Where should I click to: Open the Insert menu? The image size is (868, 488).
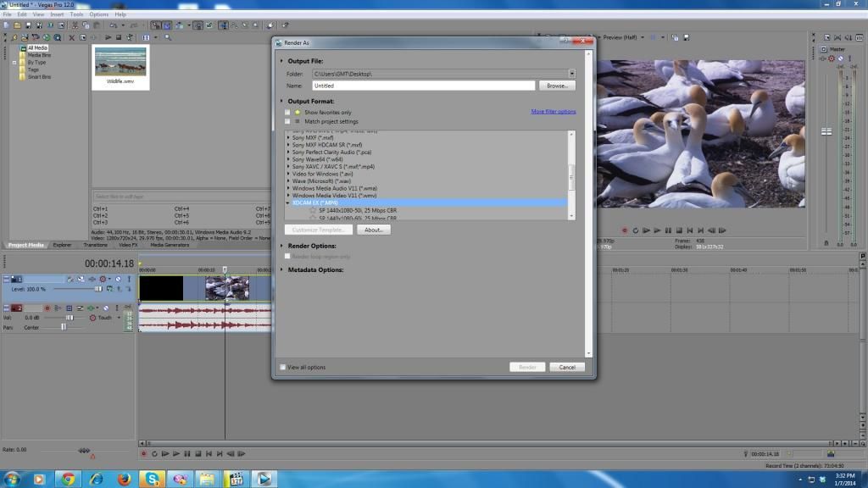tap(57, 14)
